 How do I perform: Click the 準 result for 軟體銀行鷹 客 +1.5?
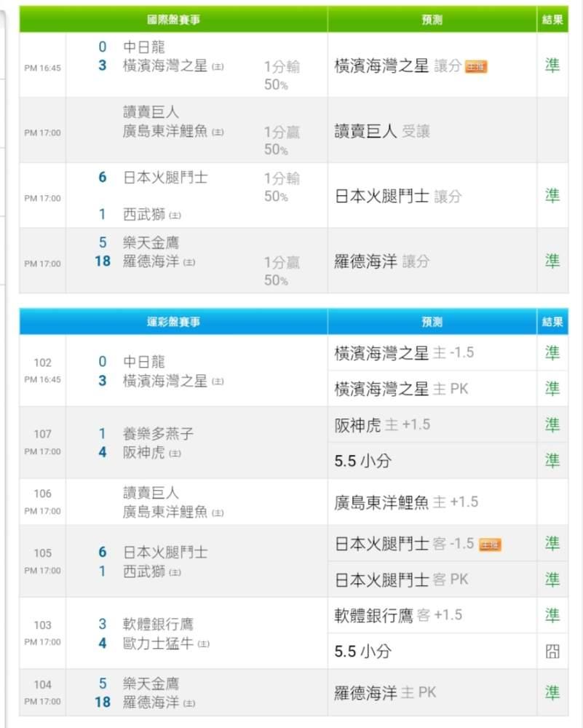click(552, 615)
